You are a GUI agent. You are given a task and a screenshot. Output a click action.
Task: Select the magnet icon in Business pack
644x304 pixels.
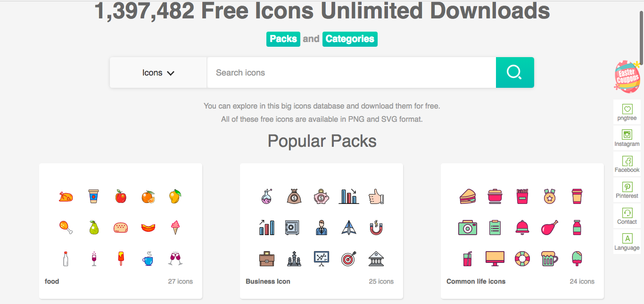pos(376,228)
